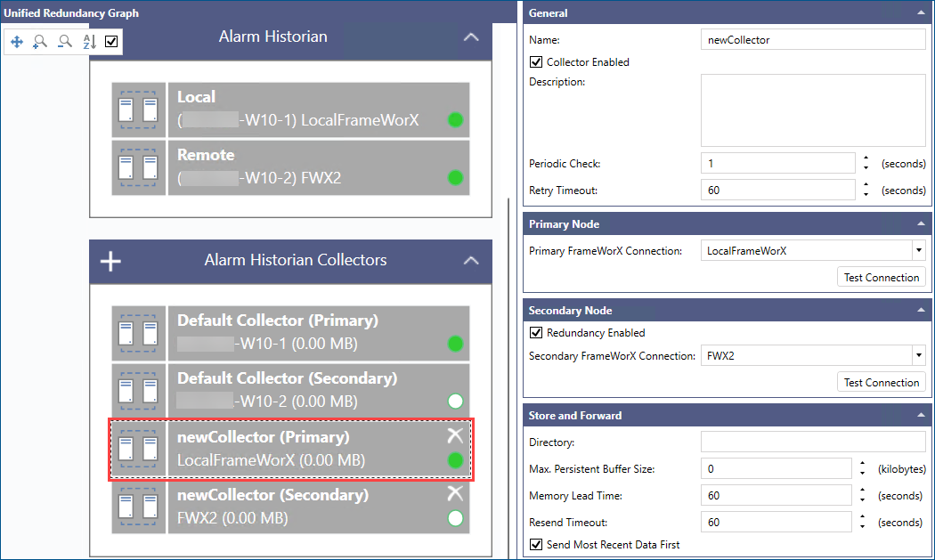Viewport: 935px width, 560px height.
Task: Sort graph items with A-Z icon
Action: coord(89,42)
